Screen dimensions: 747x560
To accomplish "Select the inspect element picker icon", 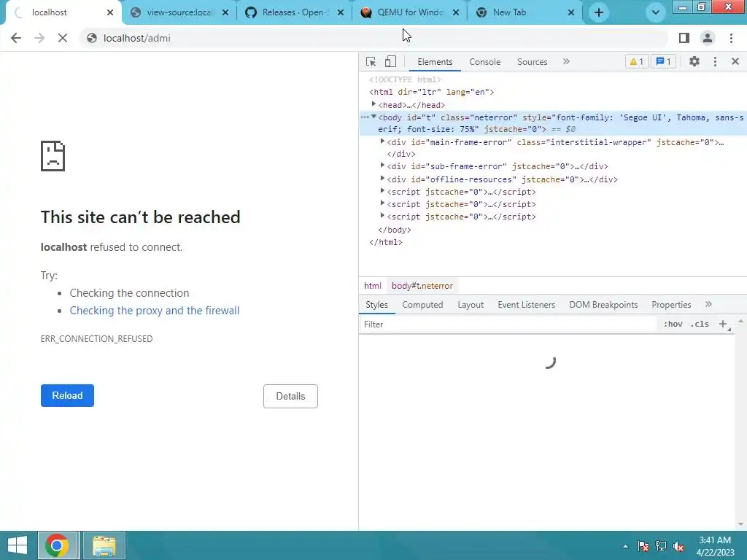I will [371, 62].
